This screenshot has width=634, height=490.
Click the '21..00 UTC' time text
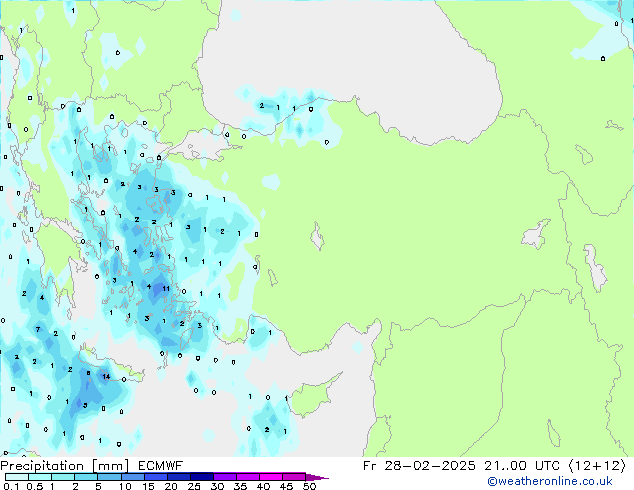pyautogui.click(x=522, y=466)
